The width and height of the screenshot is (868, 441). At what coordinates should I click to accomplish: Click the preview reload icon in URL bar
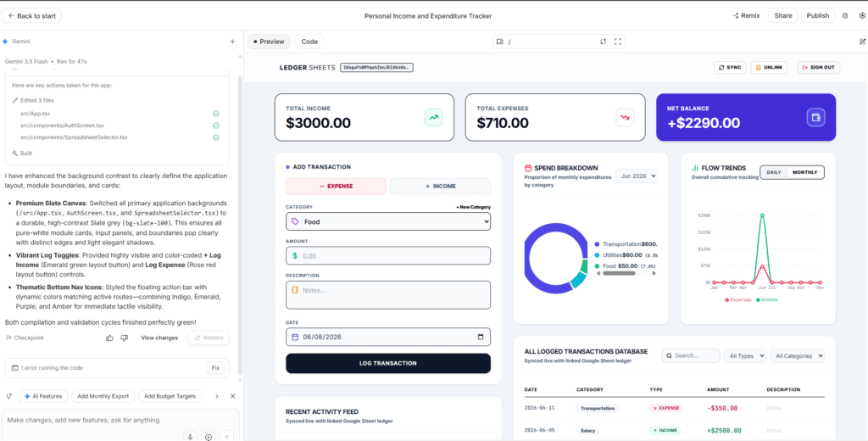pos(604,42)
